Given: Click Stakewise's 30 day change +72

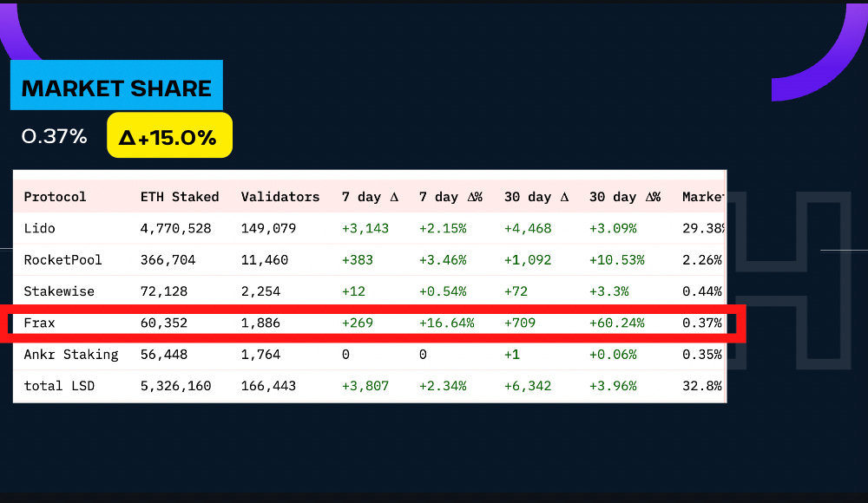Looking at the screenshot, I should (x=516, y=291).
